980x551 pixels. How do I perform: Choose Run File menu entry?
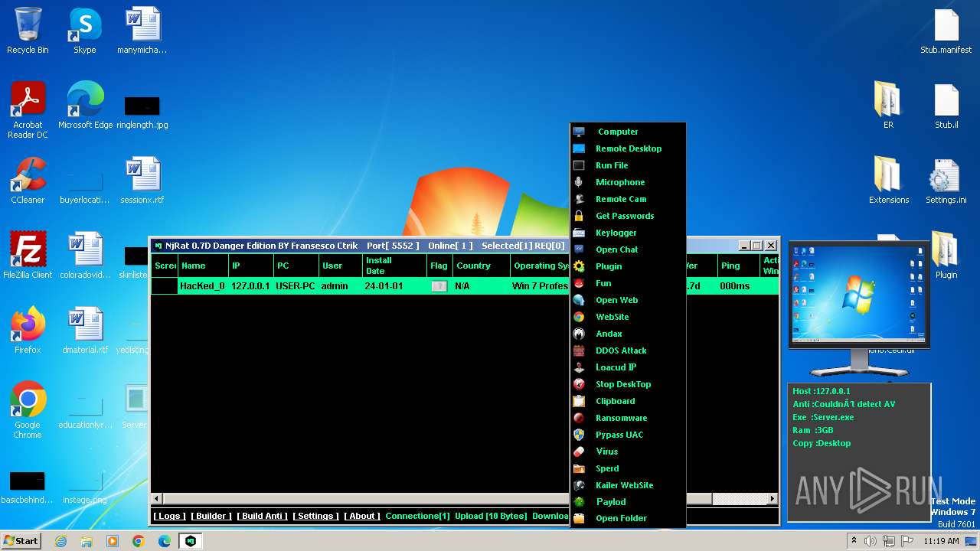[628, 165]
